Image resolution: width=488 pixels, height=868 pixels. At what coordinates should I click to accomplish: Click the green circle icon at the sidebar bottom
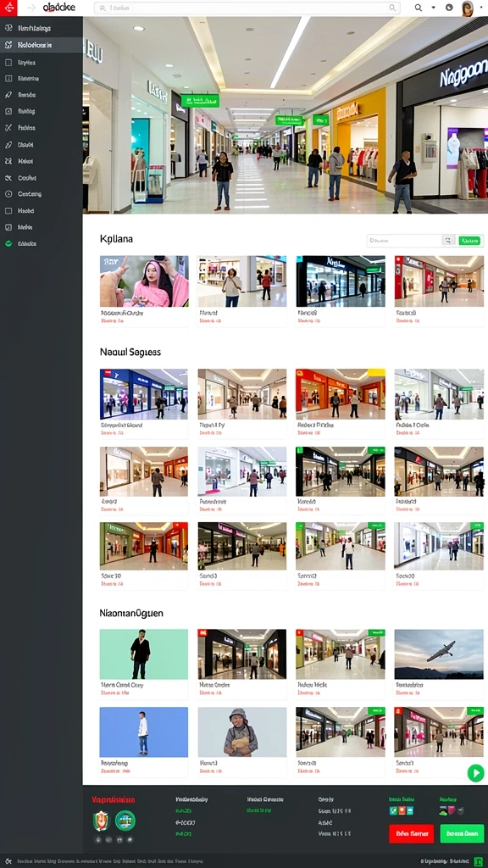(8, 243)
